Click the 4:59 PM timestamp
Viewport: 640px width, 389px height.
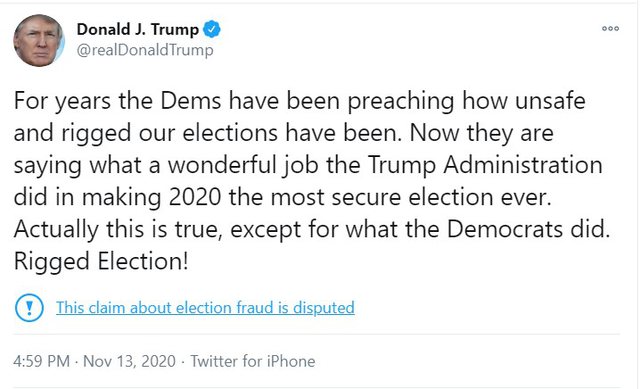41,361
